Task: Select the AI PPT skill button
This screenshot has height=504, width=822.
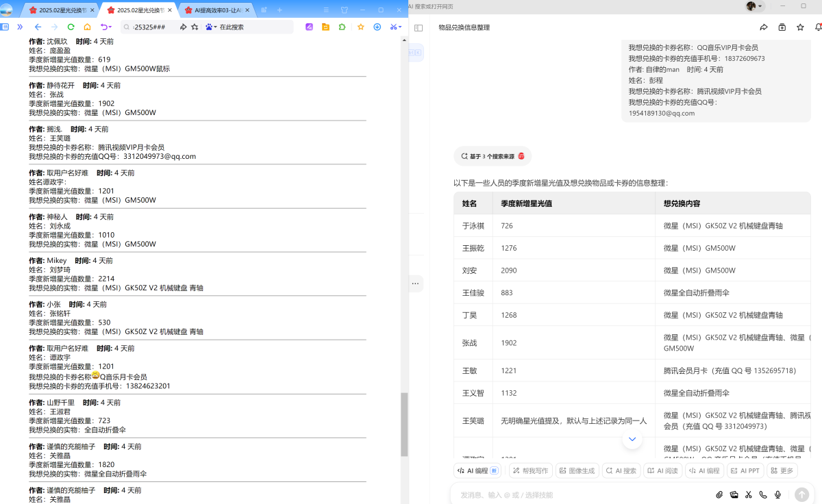Action: point(745,470)
